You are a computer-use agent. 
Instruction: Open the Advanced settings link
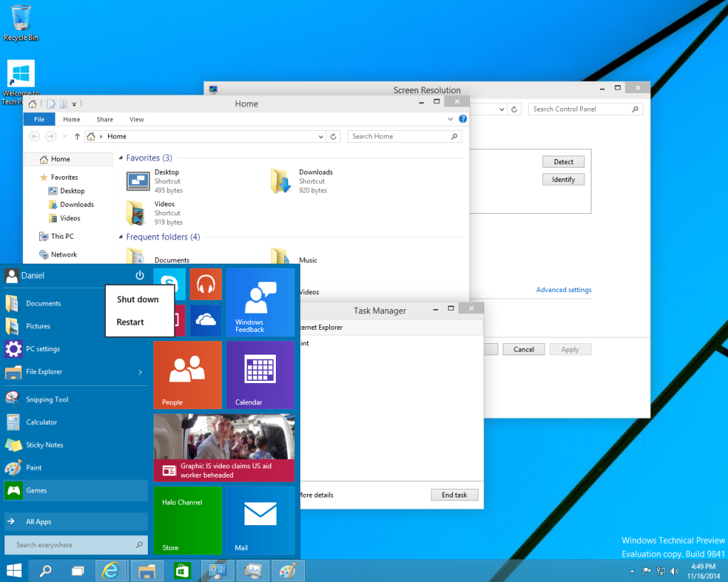563,289
